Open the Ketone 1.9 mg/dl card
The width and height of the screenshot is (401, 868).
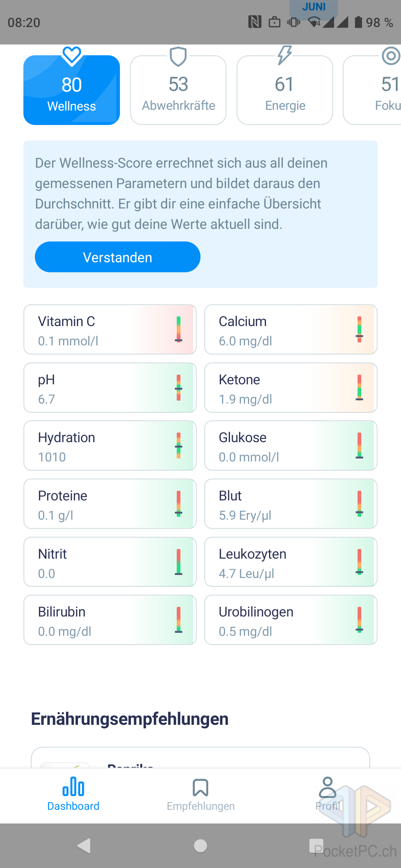point(291,388)
